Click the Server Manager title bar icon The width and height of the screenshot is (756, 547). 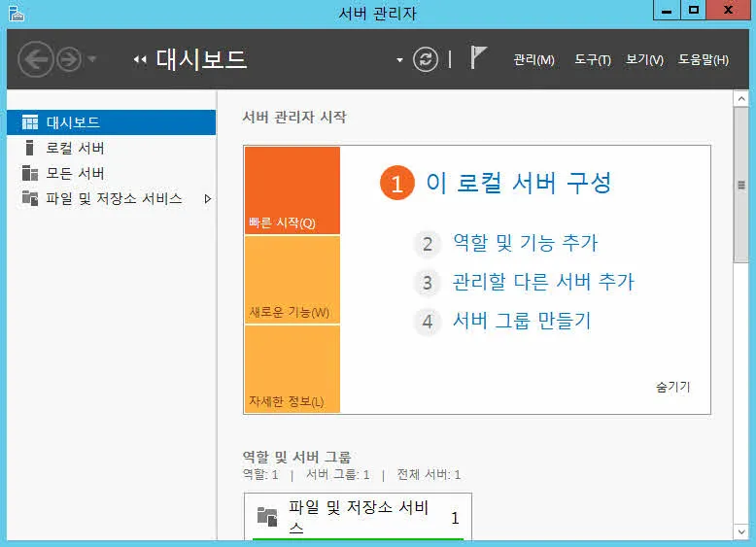pos(17,14)
